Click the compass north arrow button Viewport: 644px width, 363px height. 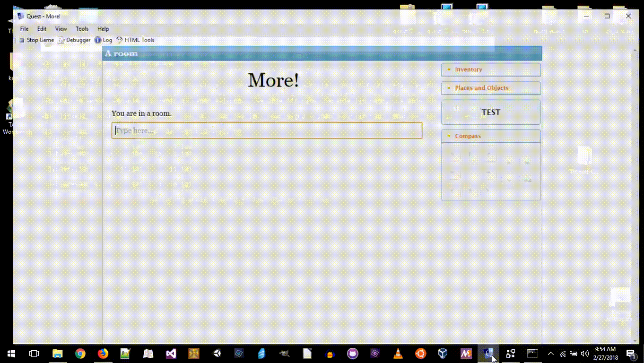(470, 154)
